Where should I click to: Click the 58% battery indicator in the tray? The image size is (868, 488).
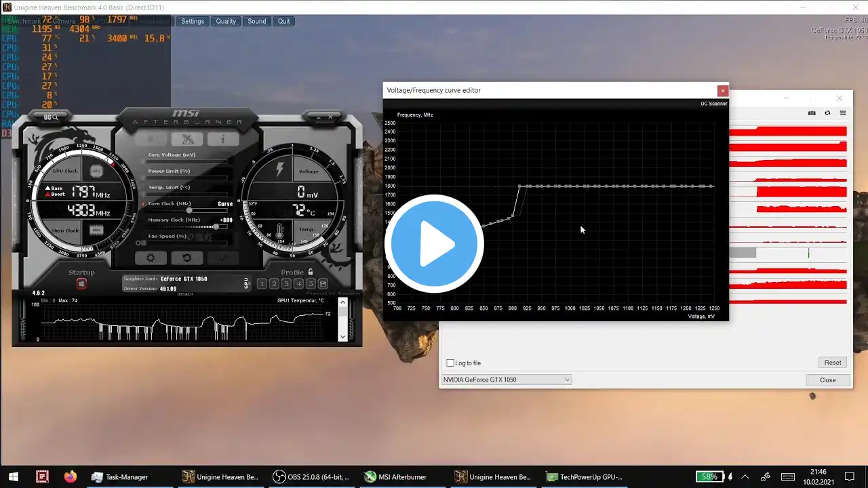point(710,476)
